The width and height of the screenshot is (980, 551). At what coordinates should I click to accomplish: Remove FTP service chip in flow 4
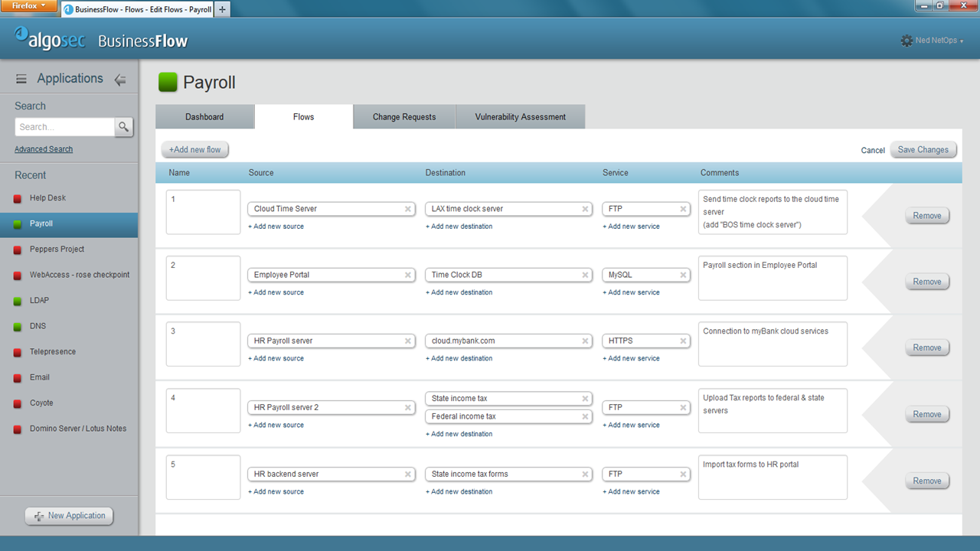(x=684, y=408)
